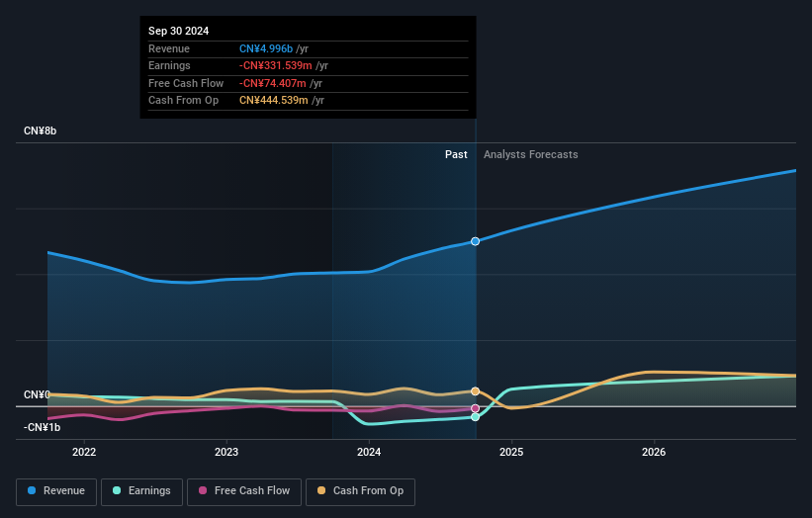
Task: Select the 2022 x-axis label
Action: pos(84,453)
